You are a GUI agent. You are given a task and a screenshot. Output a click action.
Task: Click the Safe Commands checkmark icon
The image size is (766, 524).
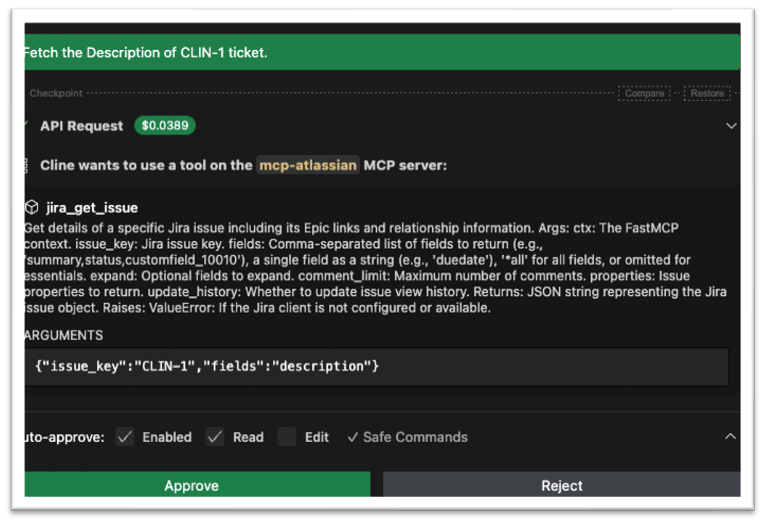click(x=352, y=437)
